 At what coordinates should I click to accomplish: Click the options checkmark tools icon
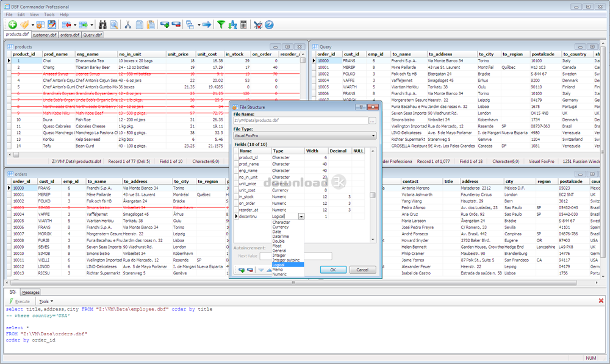(x=257, y=25)
